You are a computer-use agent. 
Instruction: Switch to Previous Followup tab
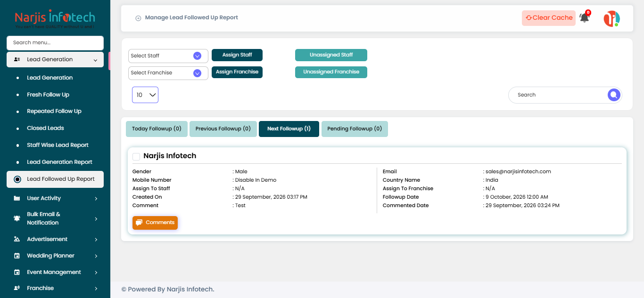point(223,129)
